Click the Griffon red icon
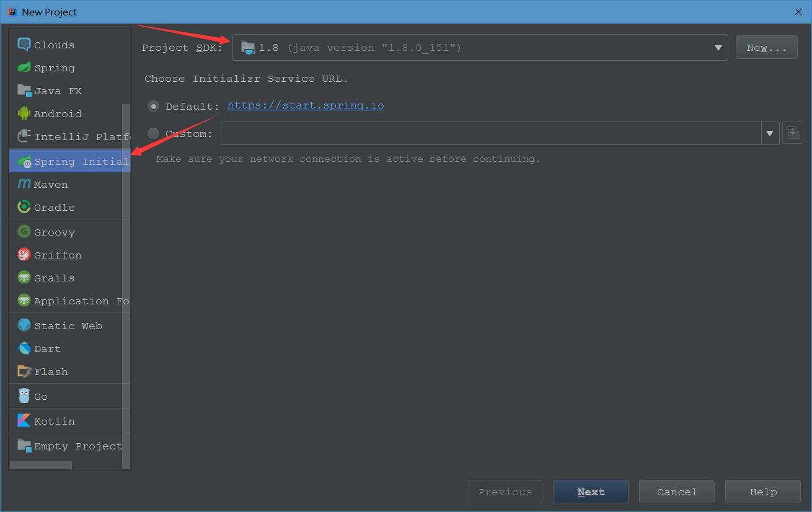 [x=24, y=255]
